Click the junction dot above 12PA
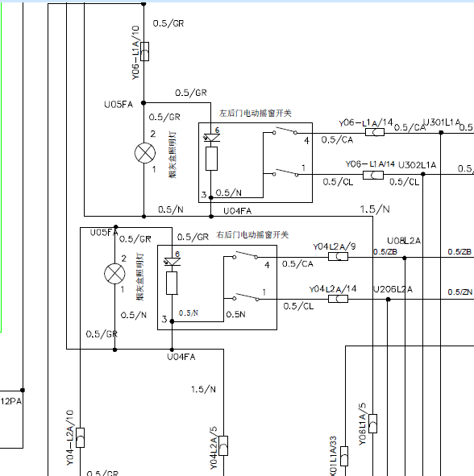Image resolution: width=474 pixels, height=476 pixels. [x=23, y=390]
